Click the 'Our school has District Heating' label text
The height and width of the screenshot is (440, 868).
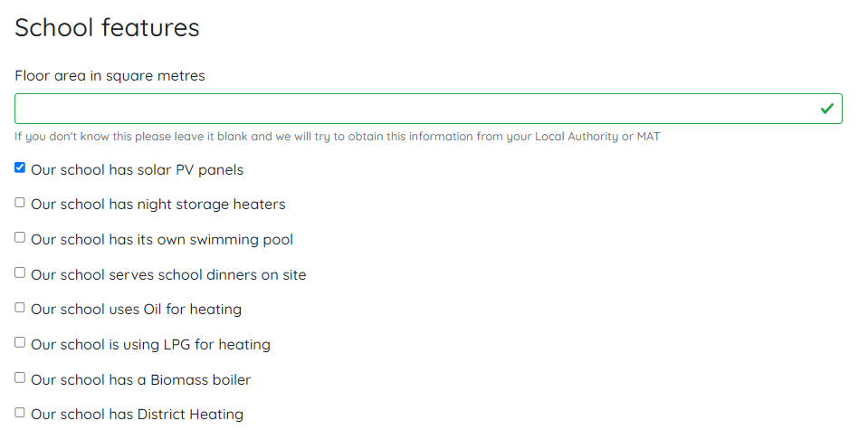137,415
